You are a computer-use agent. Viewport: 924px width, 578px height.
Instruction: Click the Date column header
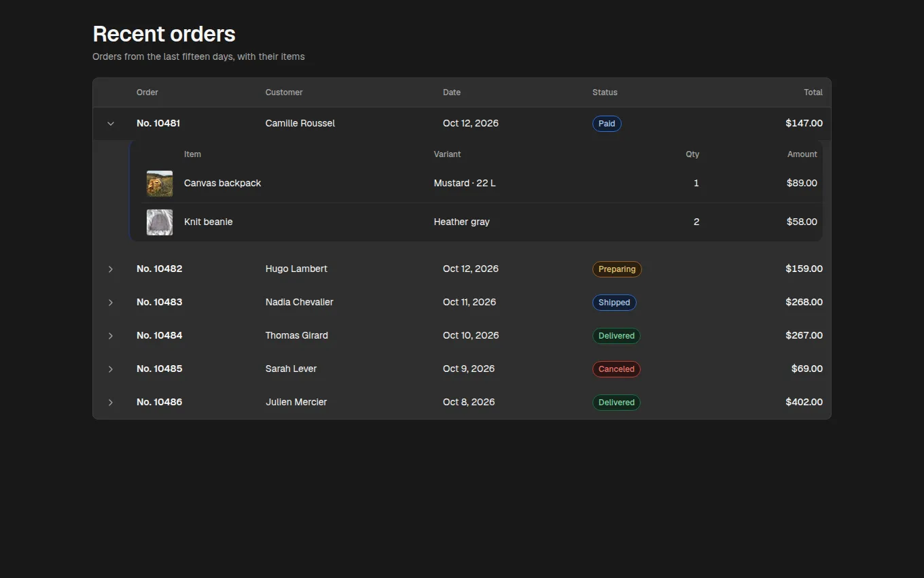point(452,92)
